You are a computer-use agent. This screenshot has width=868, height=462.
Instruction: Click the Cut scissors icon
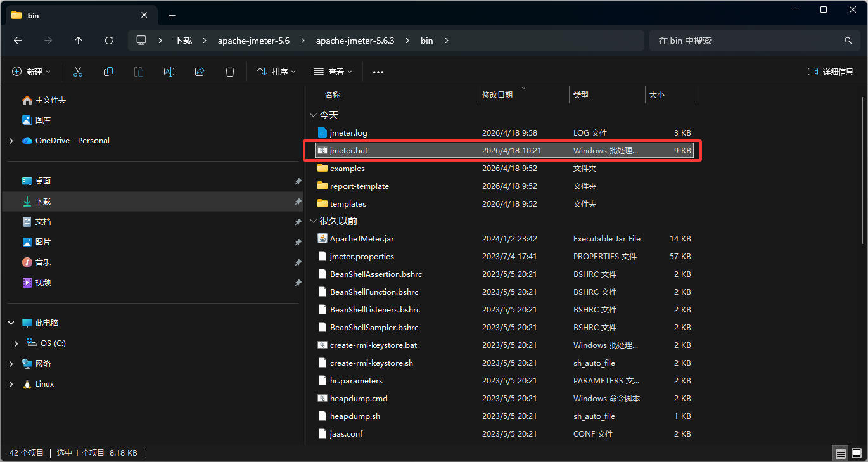[x=78, y=72]
